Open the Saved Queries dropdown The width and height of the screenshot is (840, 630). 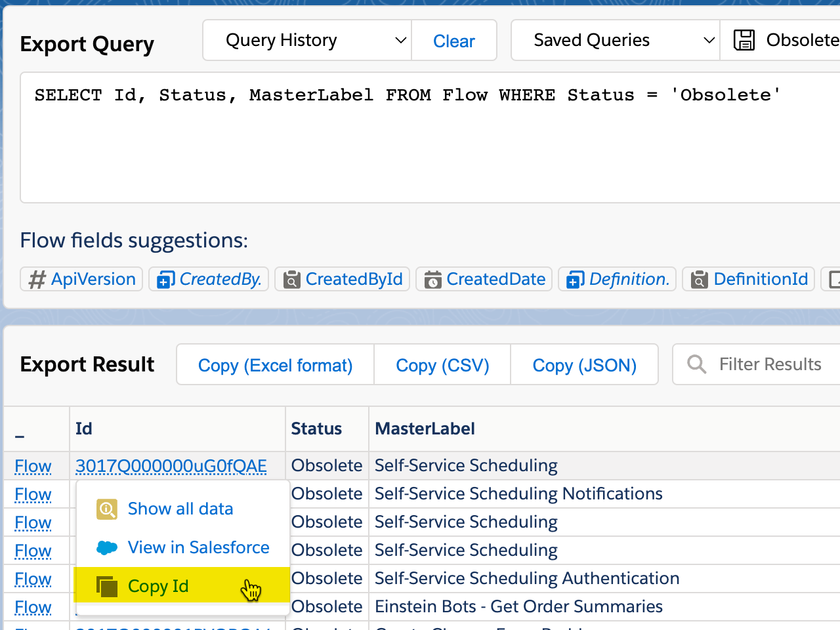pos(616,40)
